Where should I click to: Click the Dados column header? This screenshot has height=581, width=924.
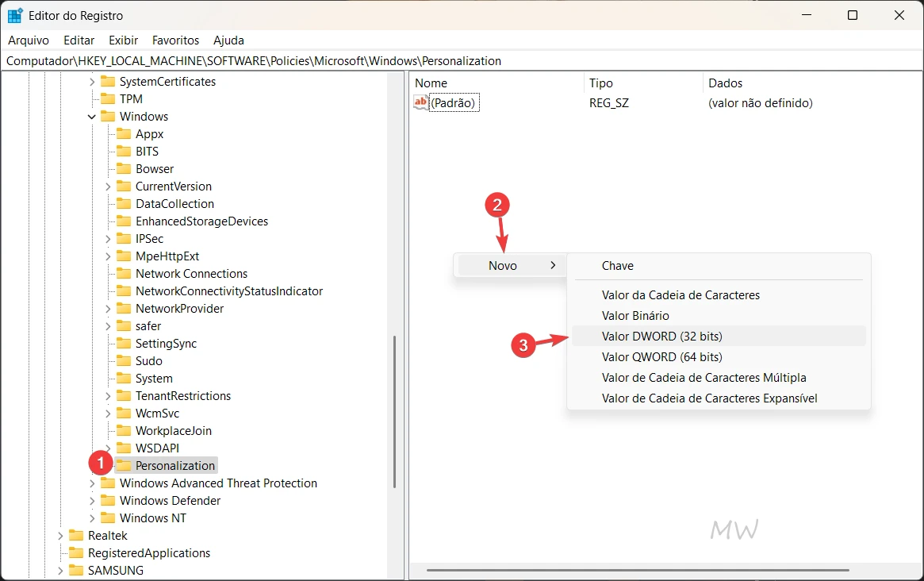(725, 83)
